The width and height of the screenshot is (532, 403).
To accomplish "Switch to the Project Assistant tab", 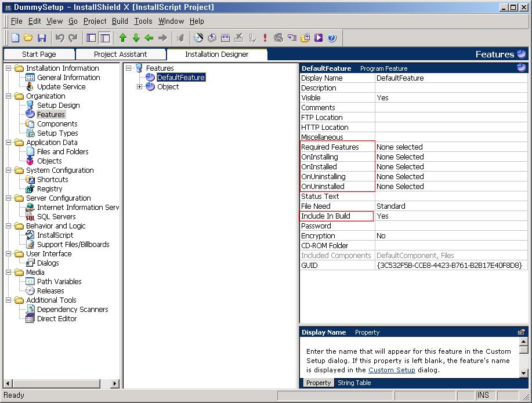I will point(121,55).
